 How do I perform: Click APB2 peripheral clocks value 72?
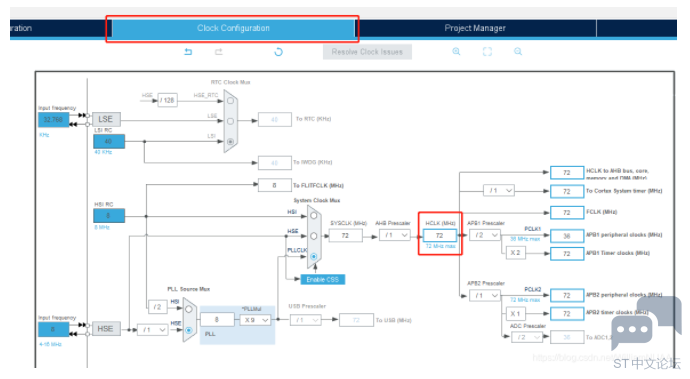tap(567, 295)
